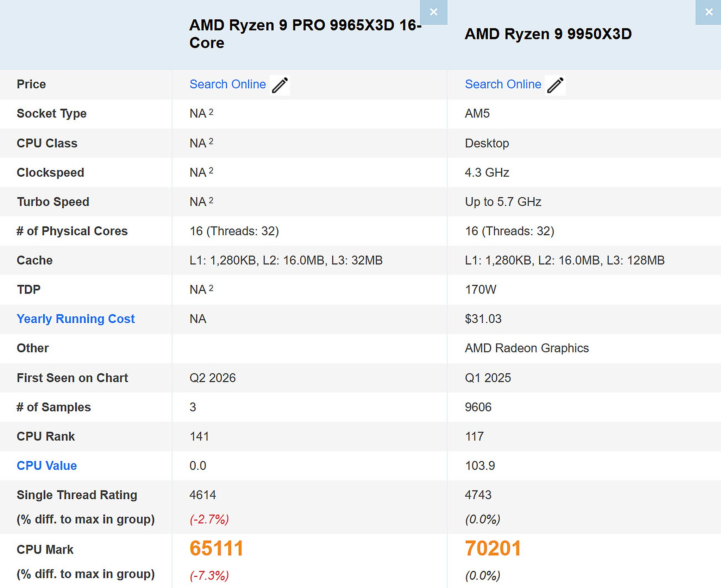The height and width of the screenshot is (588, 721).
Task: Select cache value with L3: 32MB
Action: pyautogui.click(x=286, y=260)
